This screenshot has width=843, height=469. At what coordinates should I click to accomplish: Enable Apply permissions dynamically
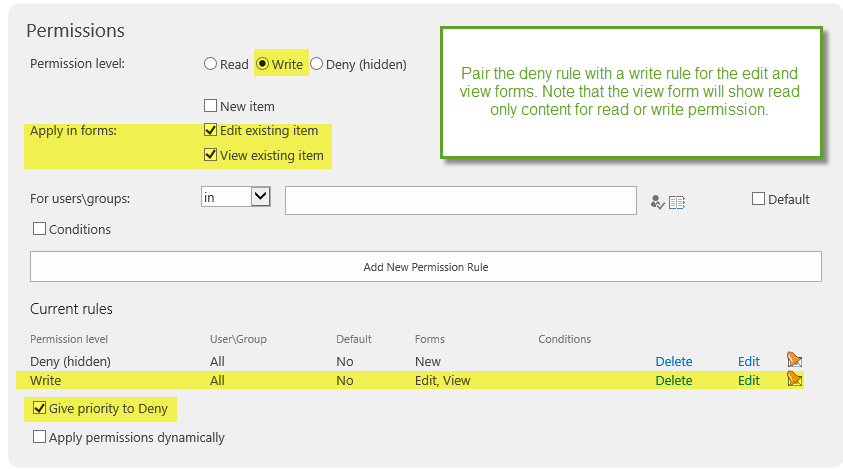(x=39, y=437)
